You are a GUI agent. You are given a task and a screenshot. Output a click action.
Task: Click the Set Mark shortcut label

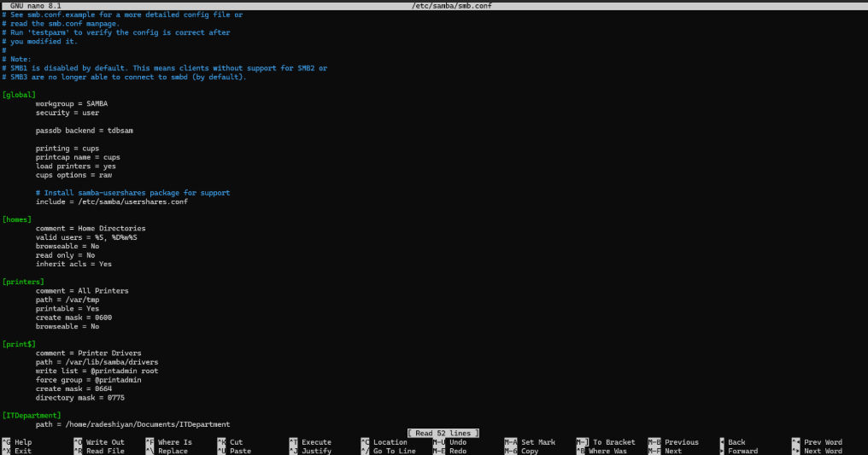tap(537, 442)
